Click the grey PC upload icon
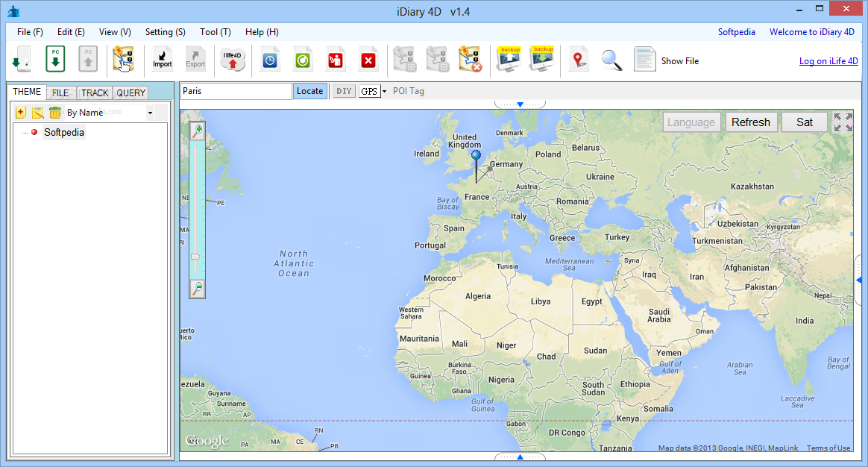This screenshot has height=467, width=868. click(x=87, y=59)
